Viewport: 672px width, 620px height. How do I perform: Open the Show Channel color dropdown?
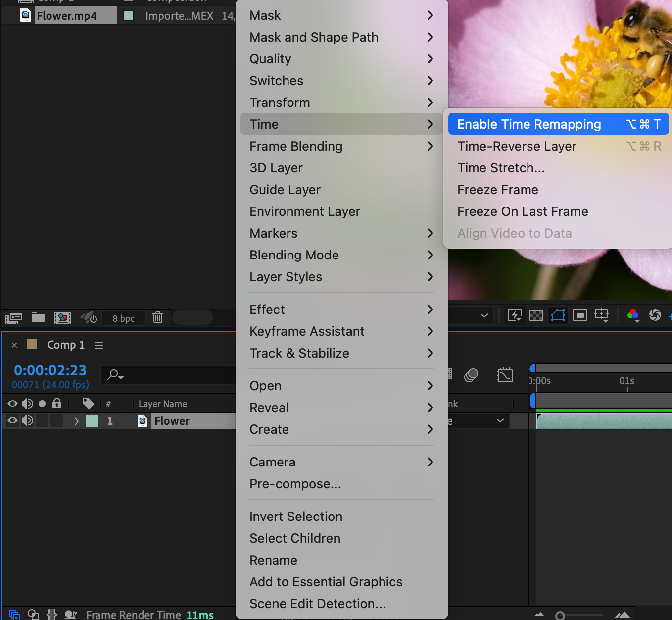(633, 315)
